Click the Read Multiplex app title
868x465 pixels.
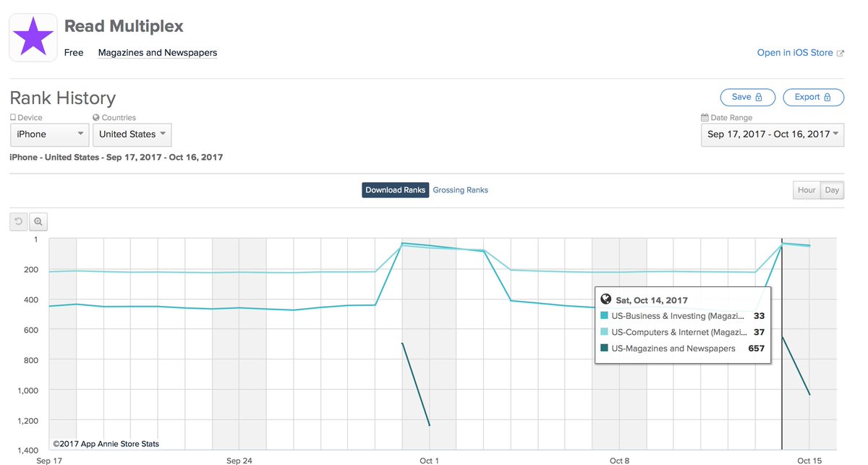(124, 26)
